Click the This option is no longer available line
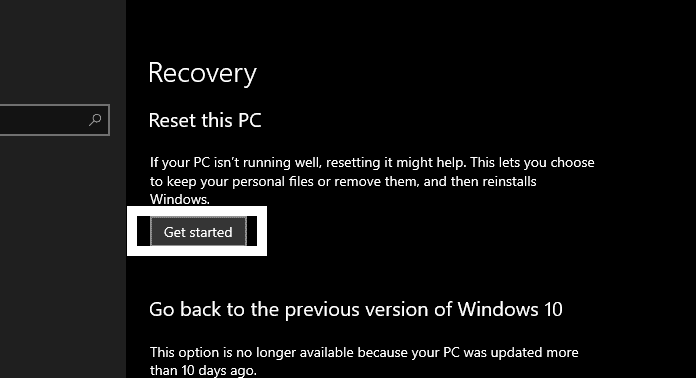Image resolution: width=696 pixels, height=378 pixels. tap(364, 352)
